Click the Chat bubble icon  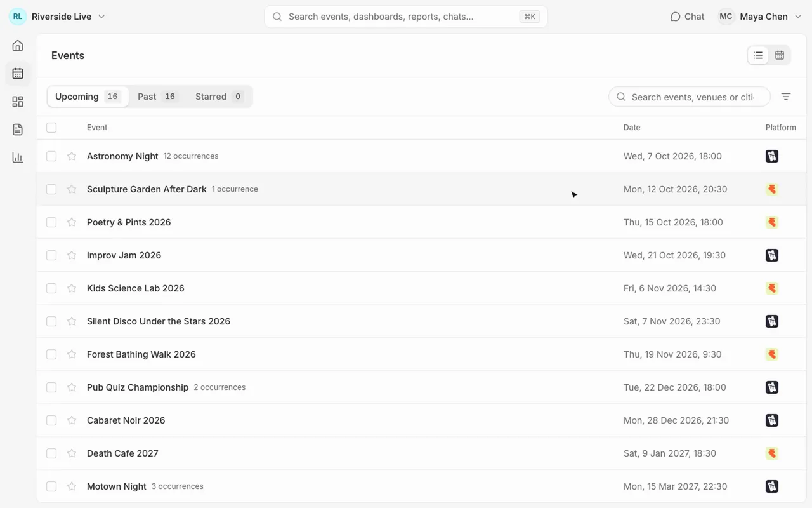(x=676, y=17)
